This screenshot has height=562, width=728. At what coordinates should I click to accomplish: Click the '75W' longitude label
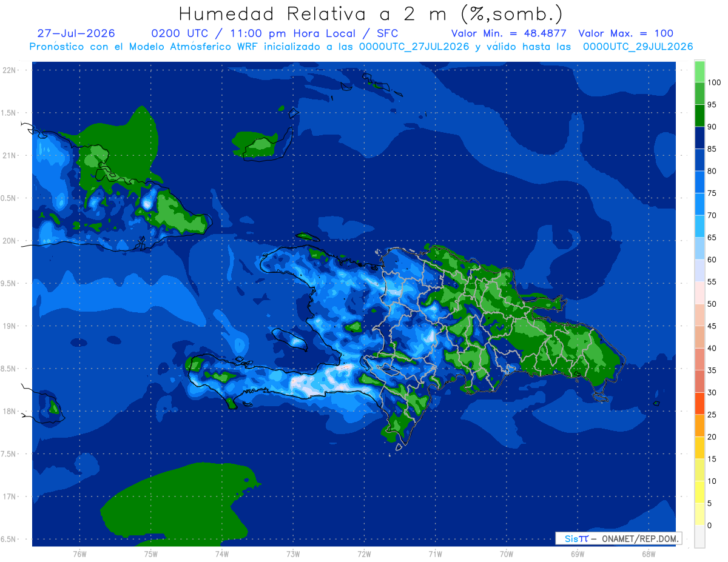pyautogui.click(x=151, y=554)
